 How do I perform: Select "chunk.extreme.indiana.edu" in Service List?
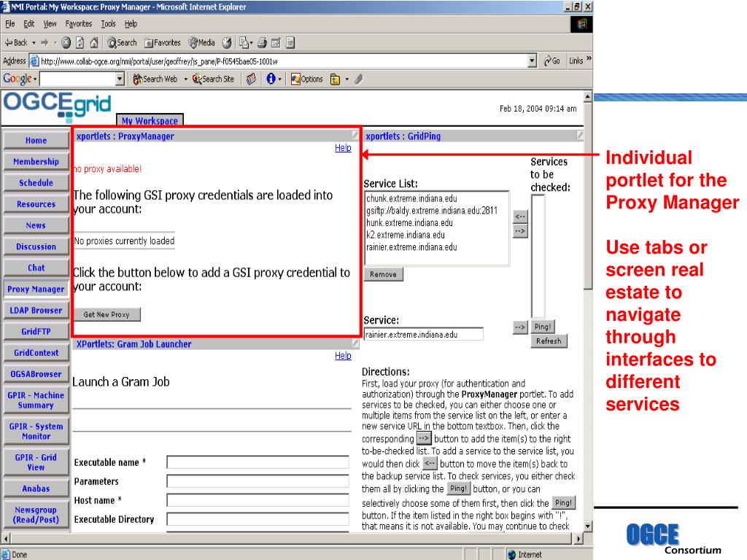tap(411, 198)
